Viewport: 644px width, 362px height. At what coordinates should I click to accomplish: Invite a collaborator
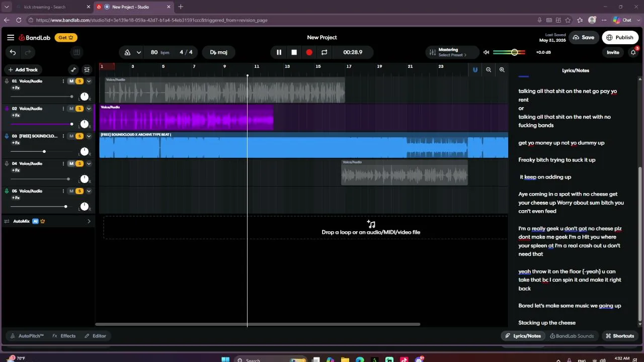click(613, 52)
